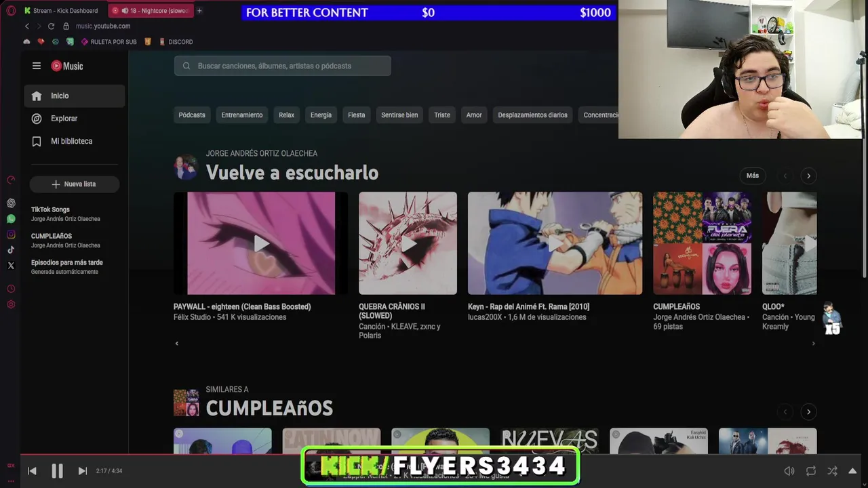
Task: Open the DISCORD bookmark
Action: coord(176,42)
